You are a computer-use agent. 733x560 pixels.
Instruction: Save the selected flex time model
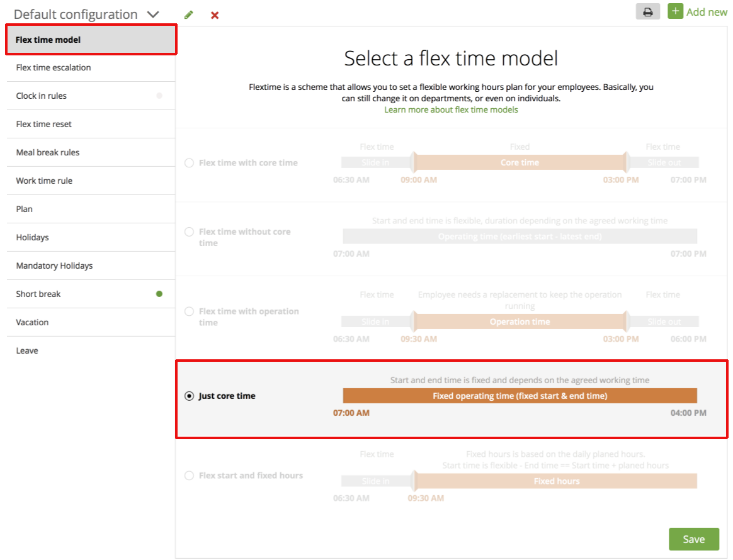tap(693, 539)
